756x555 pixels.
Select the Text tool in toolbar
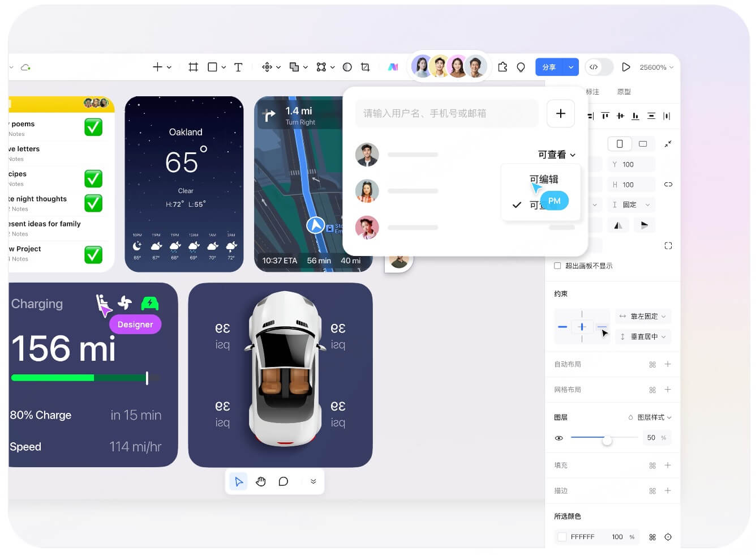(x=238, y=67)
